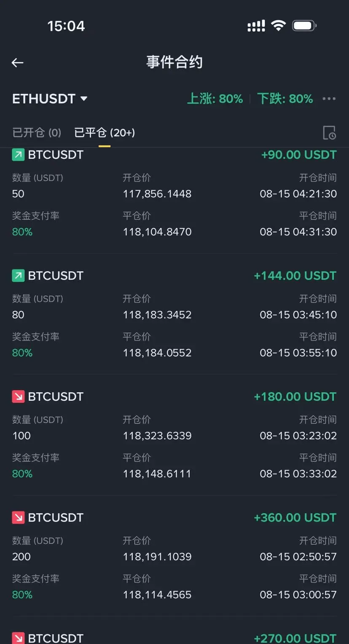Tap the Wi-Fi status icon

(x=278, y=26)
